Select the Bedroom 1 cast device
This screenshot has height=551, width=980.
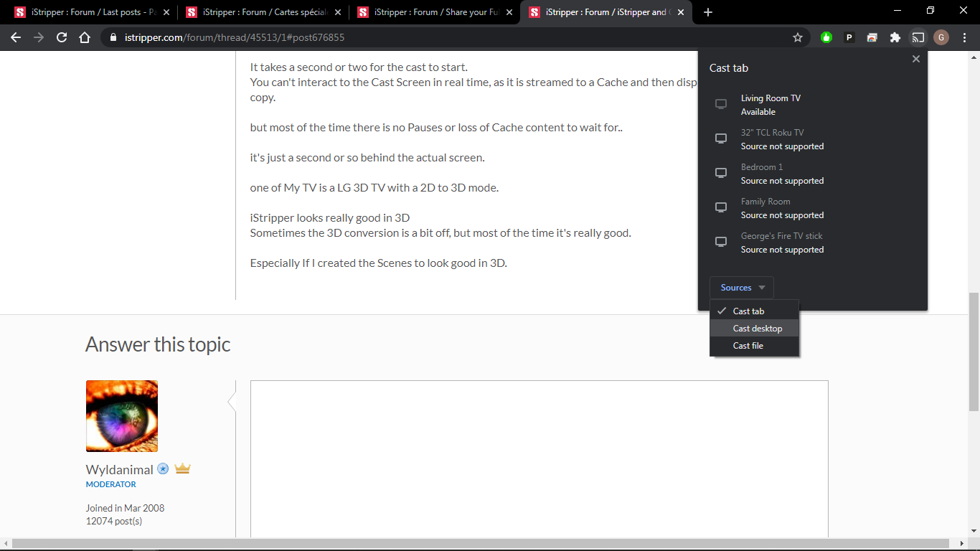click(812, 174)
